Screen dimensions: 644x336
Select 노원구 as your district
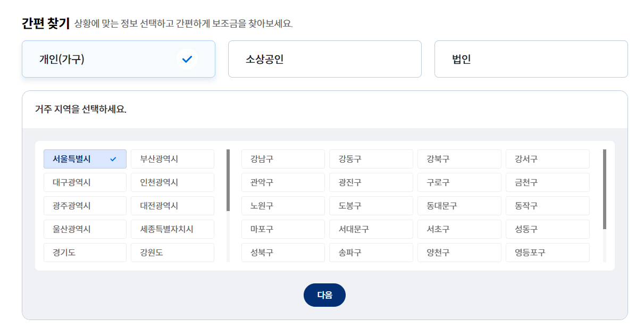283,205
